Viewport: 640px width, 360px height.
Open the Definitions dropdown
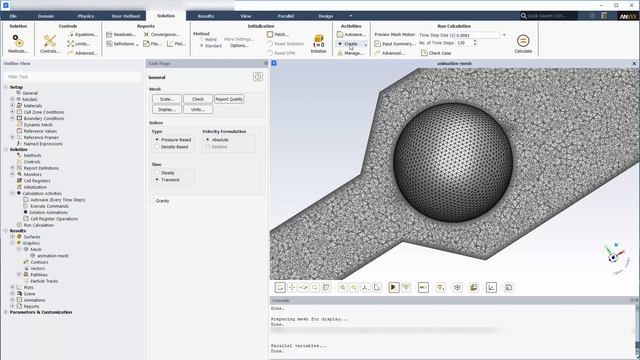coord(122,44)
